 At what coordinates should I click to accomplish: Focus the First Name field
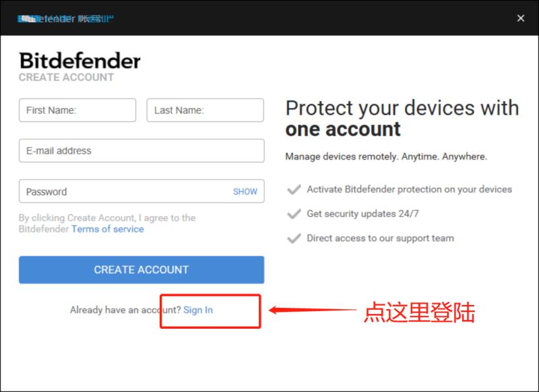77,110
